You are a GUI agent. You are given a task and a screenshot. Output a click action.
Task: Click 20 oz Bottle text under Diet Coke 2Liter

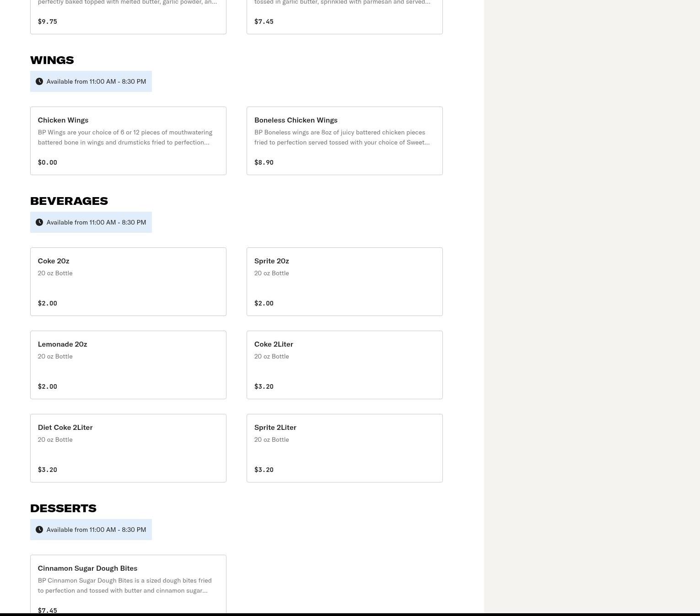tap(55, 439)
